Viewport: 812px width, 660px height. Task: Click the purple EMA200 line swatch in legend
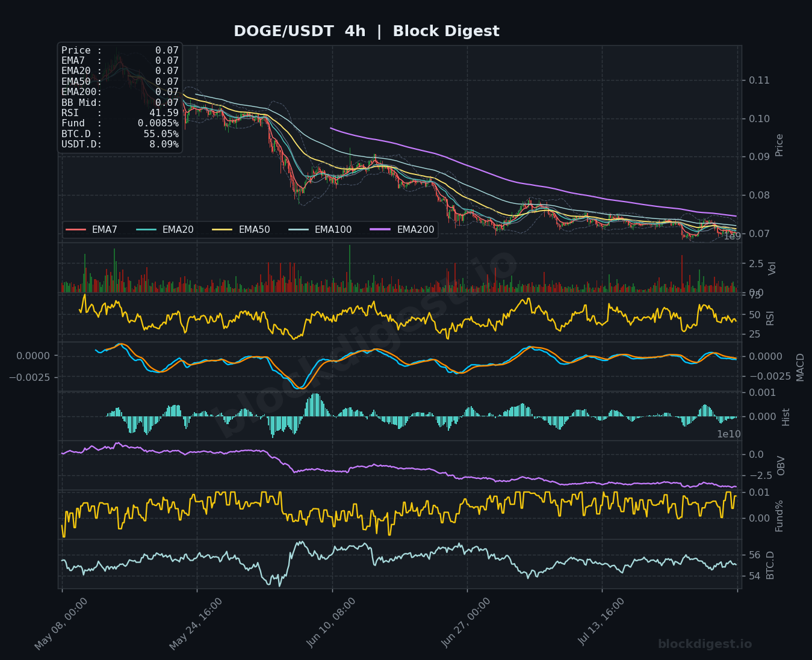(380, 230)
